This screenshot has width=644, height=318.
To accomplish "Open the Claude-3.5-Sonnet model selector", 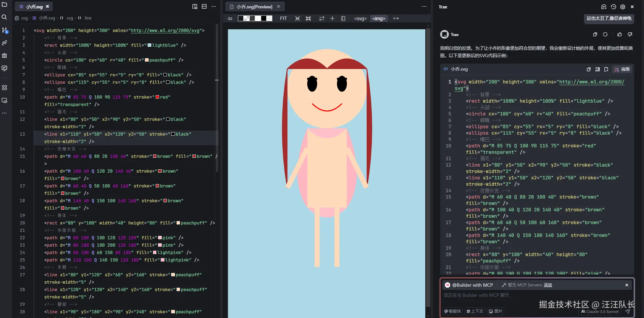I will coord(600,312).
